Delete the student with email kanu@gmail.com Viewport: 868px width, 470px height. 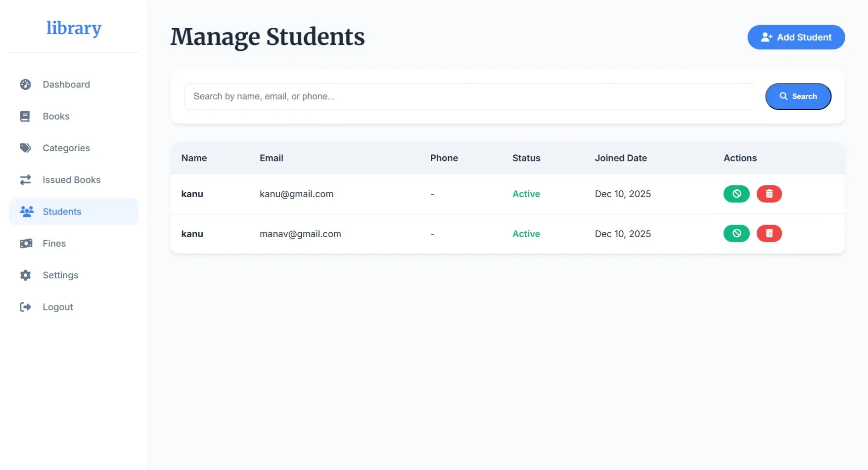pos(769,194)
